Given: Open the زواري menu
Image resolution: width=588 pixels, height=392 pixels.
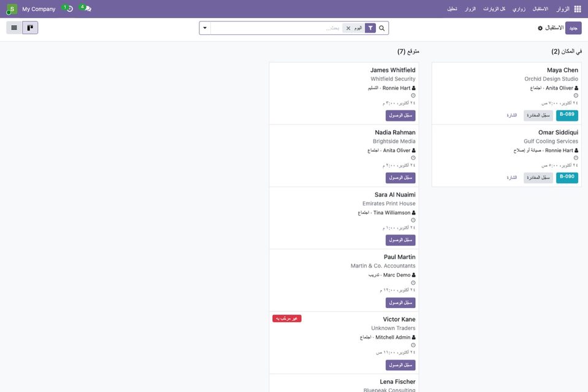Looking at the screenshot, I should tap(519, 9).
